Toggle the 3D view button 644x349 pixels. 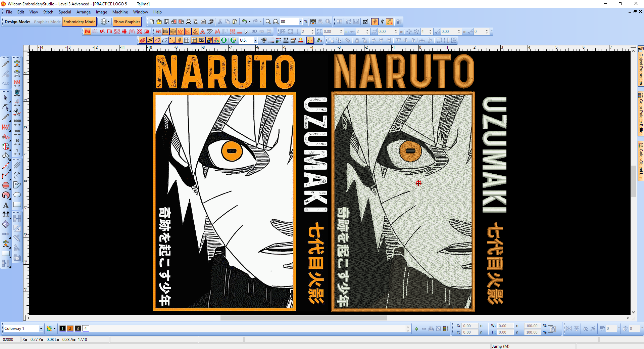point(254,32)
